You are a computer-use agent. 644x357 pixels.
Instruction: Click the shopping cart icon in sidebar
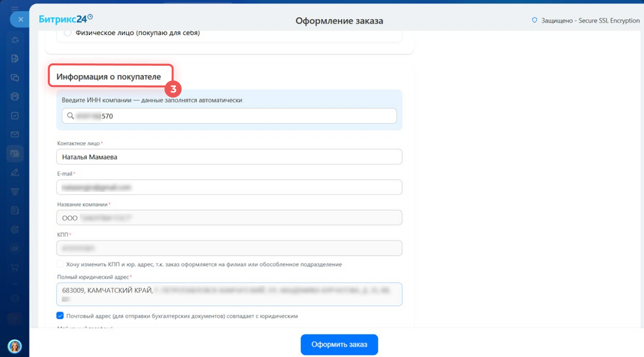(x=15, y=267)
